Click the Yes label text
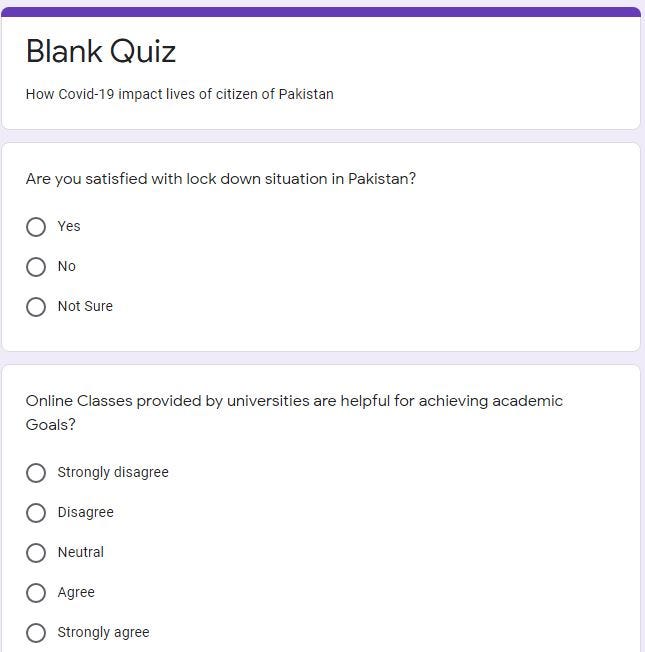 (x=69, y=226)
